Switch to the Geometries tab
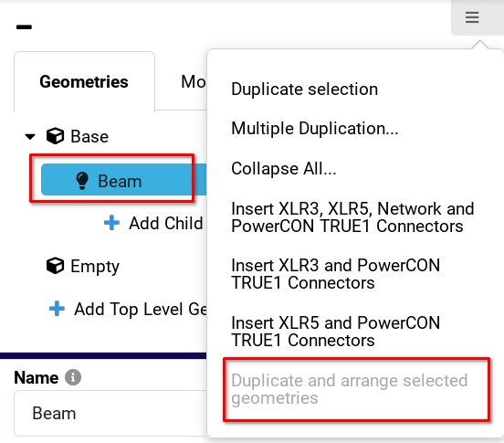This screenshot has width=504, height=443. click(x=84, y=81)
